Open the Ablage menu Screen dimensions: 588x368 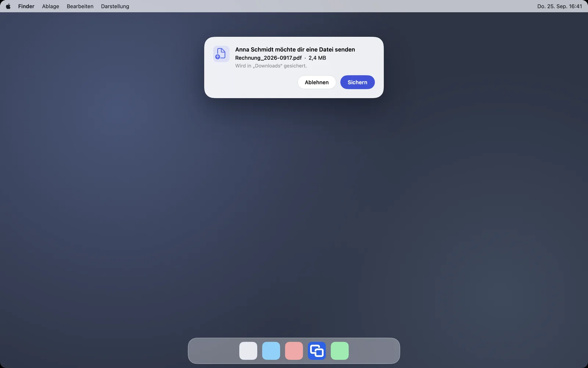tap(51, 6)
